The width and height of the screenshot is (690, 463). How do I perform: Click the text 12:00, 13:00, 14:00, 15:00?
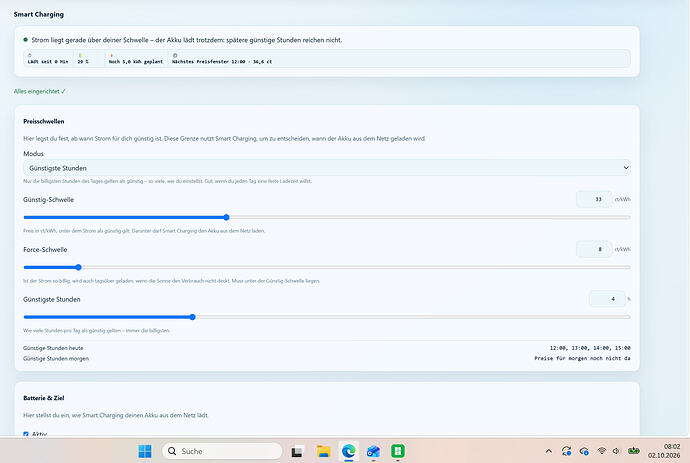coord(590,348)
